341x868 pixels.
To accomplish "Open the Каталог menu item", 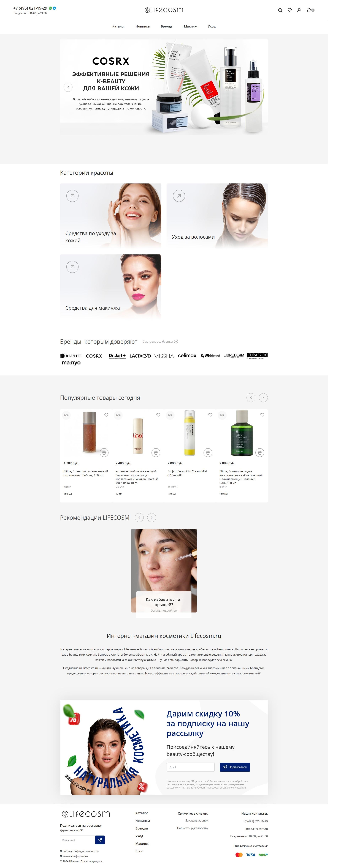I will click(x=118, y=26).
